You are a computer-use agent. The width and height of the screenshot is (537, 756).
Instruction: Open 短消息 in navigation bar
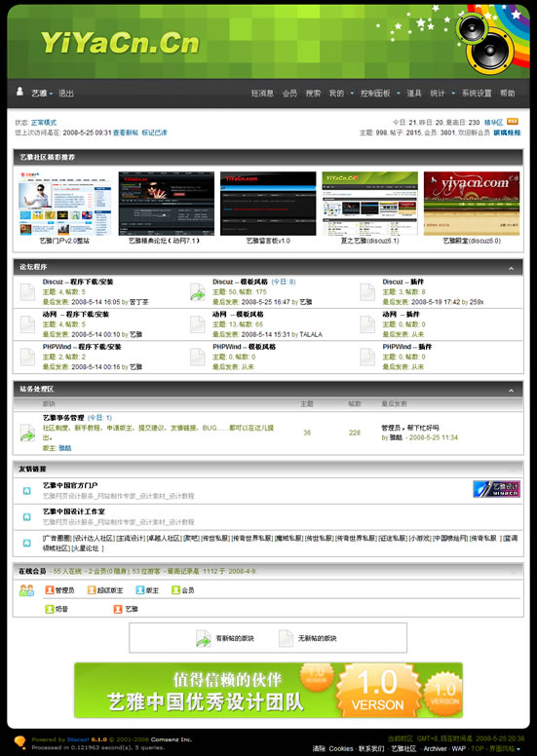(262, 94)
